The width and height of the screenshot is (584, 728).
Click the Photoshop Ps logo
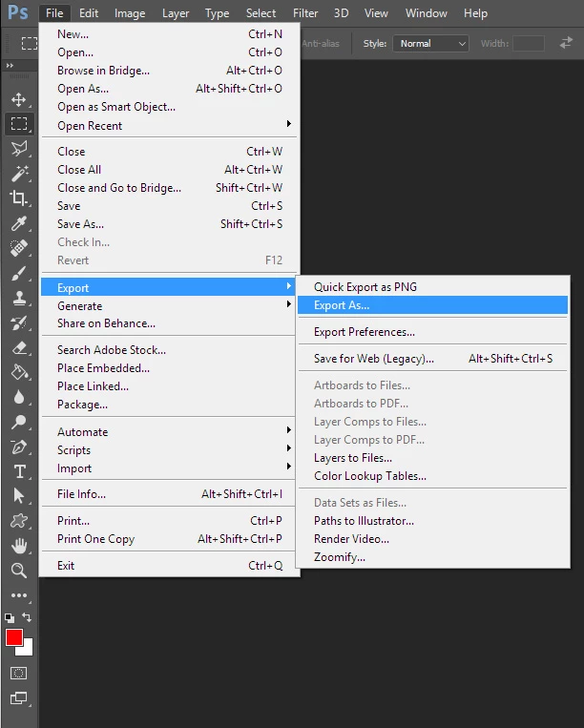(17, 12)
